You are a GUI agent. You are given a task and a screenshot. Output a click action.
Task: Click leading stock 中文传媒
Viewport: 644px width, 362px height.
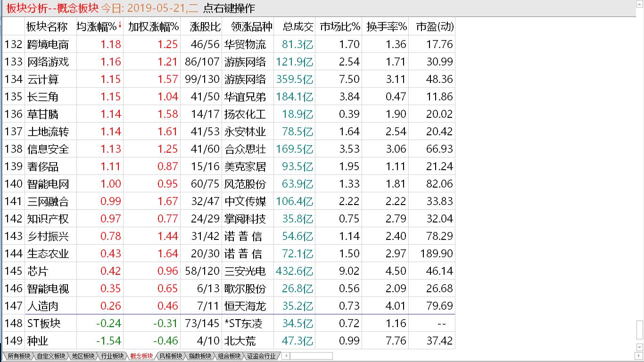coord(245,201)
